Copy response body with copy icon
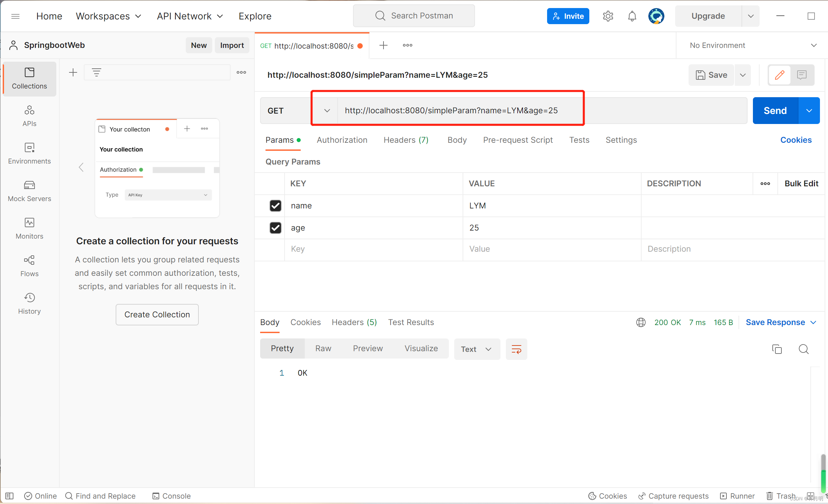Image resolution: width=828 pixels, height=504 pixels. (777, 349)
